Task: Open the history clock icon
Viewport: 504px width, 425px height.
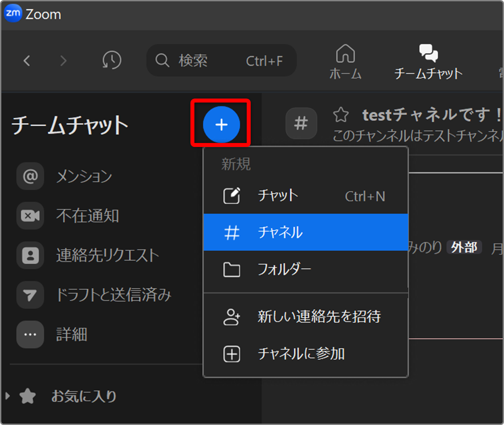Action: (x=112, y=60)
